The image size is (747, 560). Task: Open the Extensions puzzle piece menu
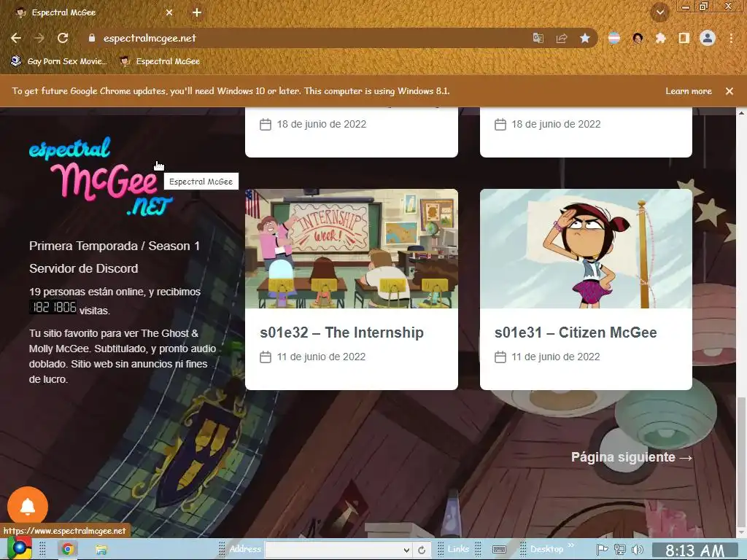tap(660, 38)
